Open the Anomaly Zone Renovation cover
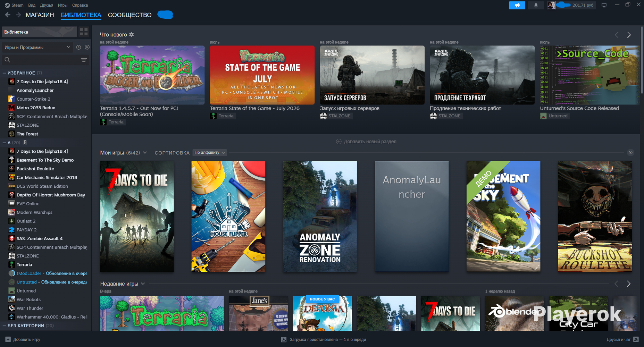Image resolution: width=644 pixels, height=347 pixels. pyautogui.click(x=320, y=217)
